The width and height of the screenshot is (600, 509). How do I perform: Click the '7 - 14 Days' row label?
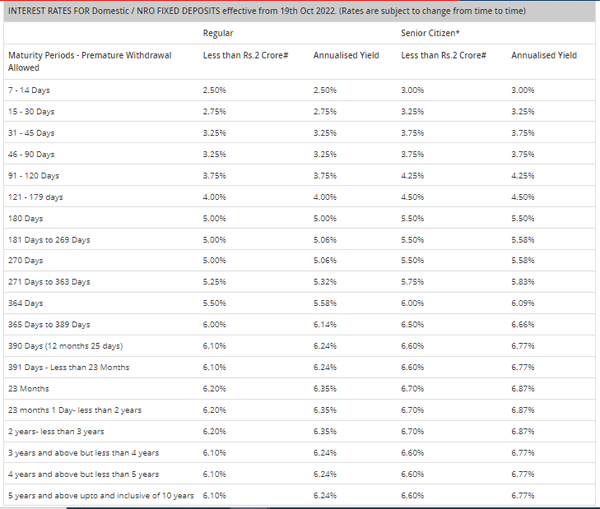[x=29, y=90]
